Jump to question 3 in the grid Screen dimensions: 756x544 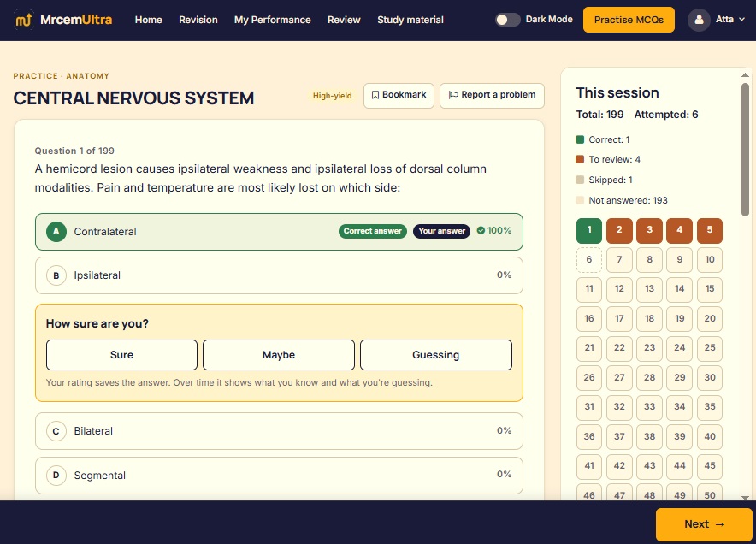click(x=649, y=231)
